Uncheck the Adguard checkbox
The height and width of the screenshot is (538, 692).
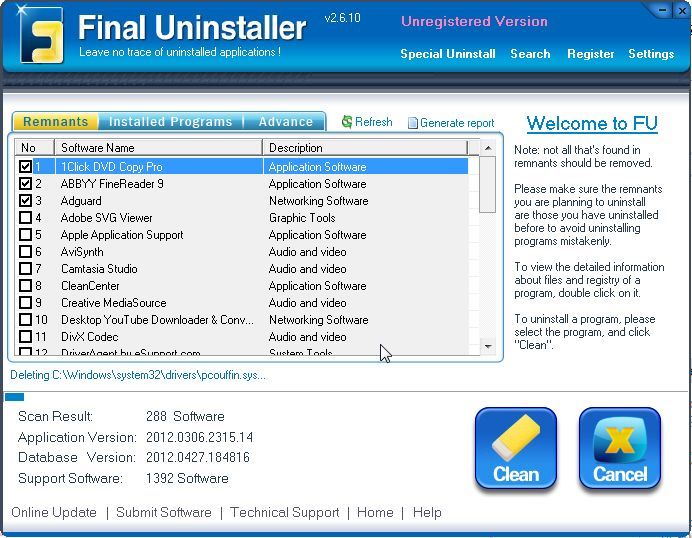pyautogui.click(x=25, y=200)
